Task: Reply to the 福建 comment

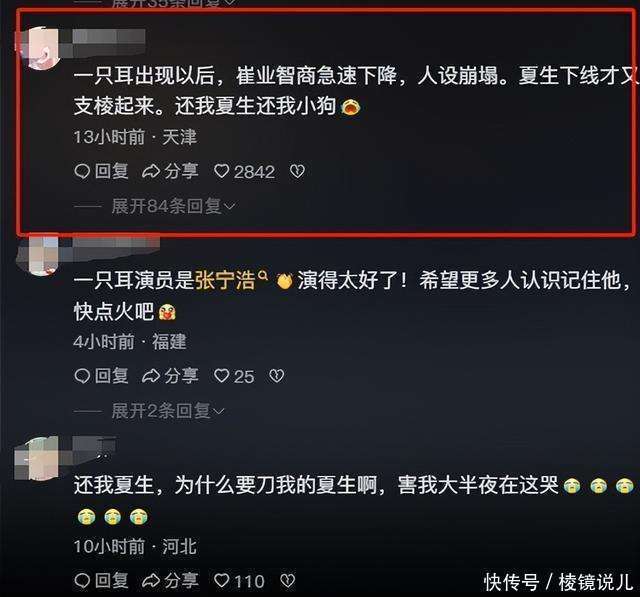Action: pos(101,376)
